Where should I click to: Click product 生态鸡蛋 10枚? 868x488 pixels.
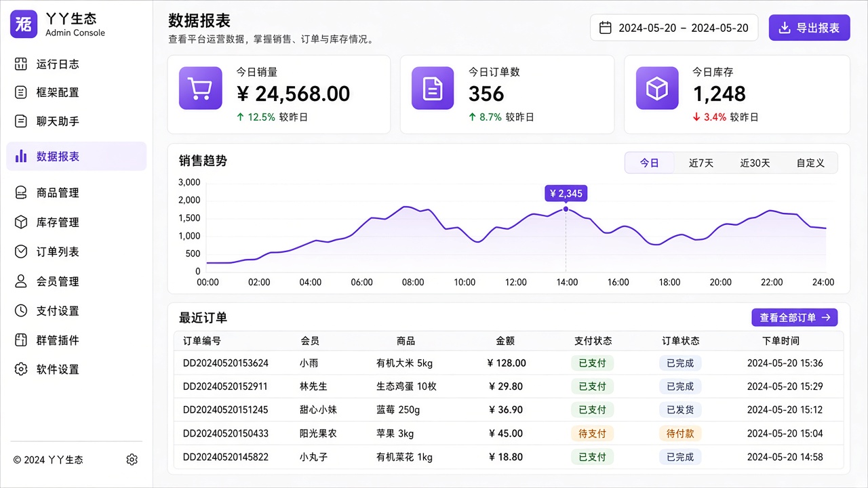pyautogui.click(x=406, y=386)
